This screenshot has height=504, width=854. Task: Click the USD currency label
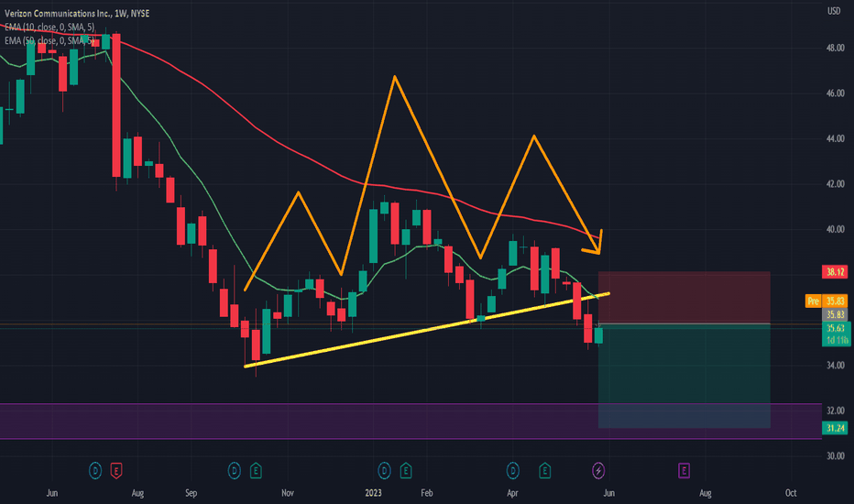(x=834, y=11)
